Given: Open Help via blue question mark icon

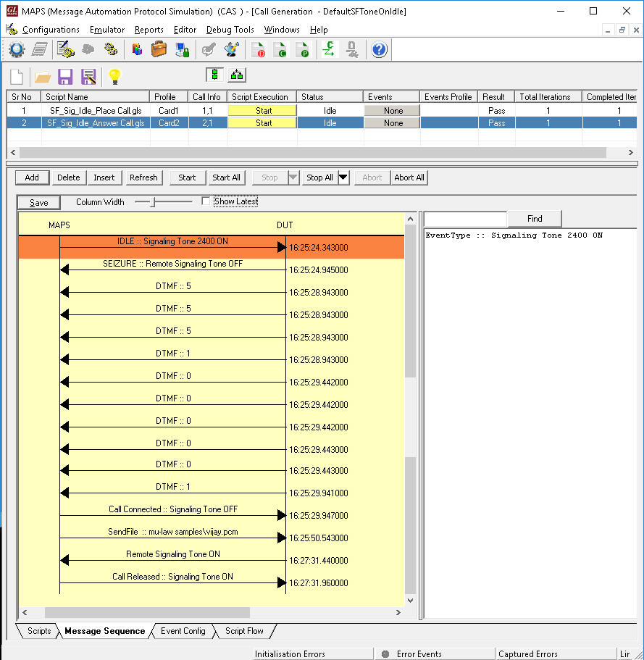Looking at the screenshot, I should tap(379, 50).
